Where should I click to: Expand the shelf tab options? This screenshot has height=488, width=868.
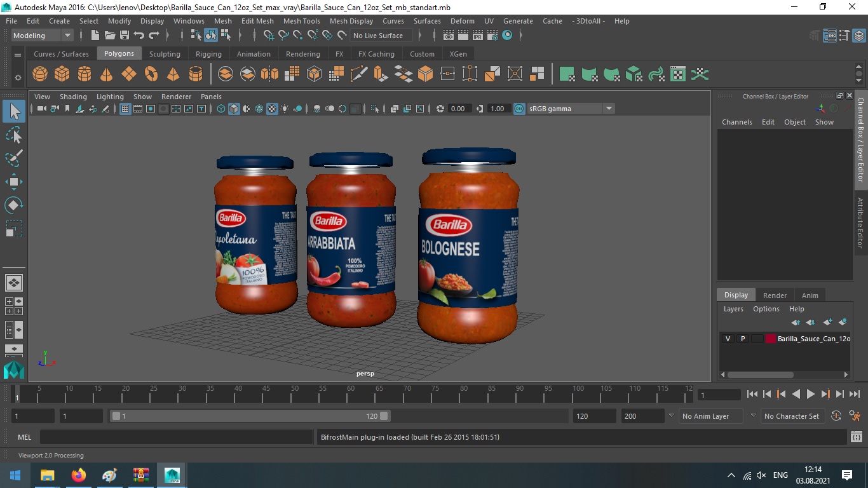(x=18, y=55)
